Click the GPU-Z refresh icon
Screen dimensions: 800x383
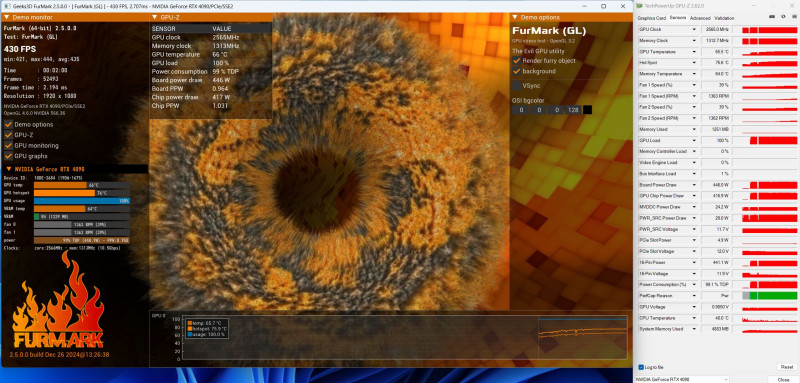pyautogui.click(x=783, y=17)
